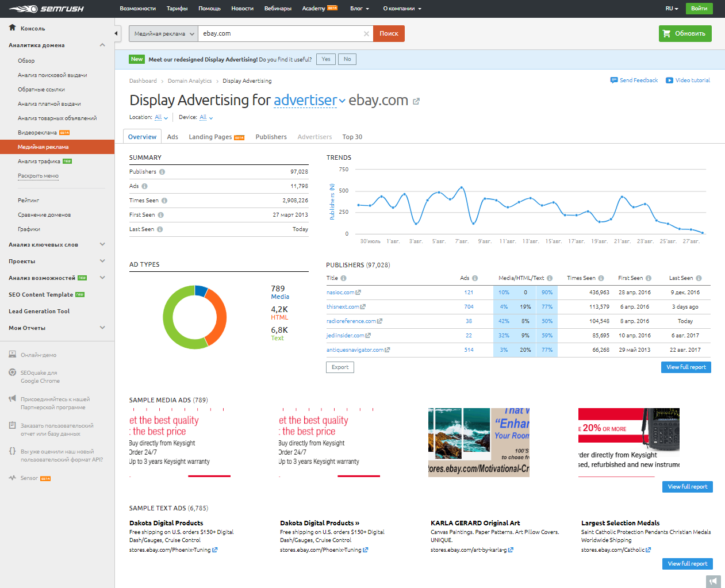
Task: Answer Yes to redesigned Display Advertising prompt
Action: tap(325, 59)
